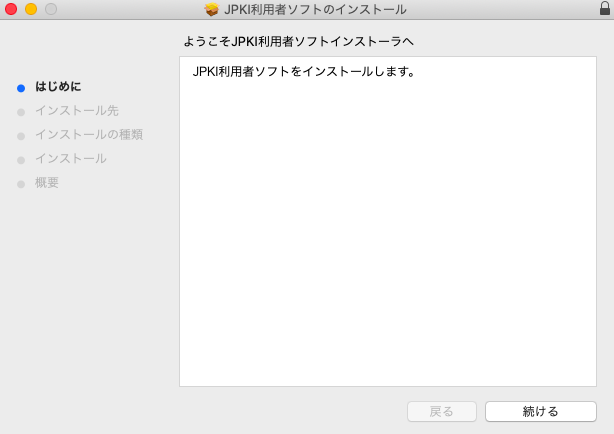Select the 概要 step in sidebar
The image size is (614, 434).
[47, 183]
